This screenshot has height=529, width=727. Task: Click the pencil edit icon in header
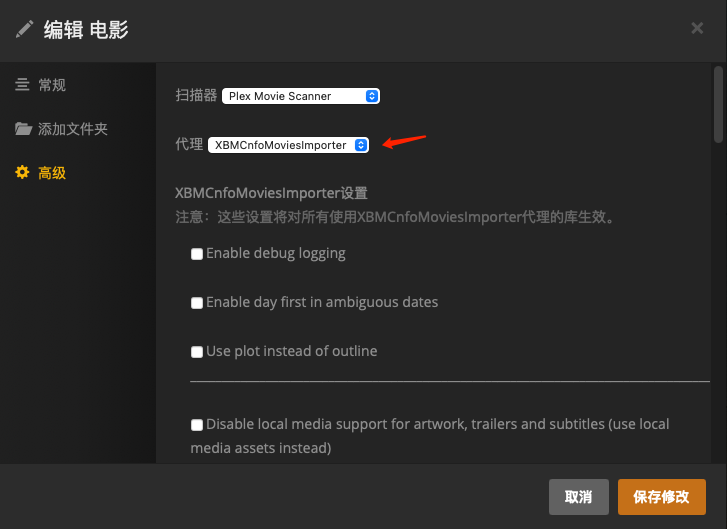24,29
